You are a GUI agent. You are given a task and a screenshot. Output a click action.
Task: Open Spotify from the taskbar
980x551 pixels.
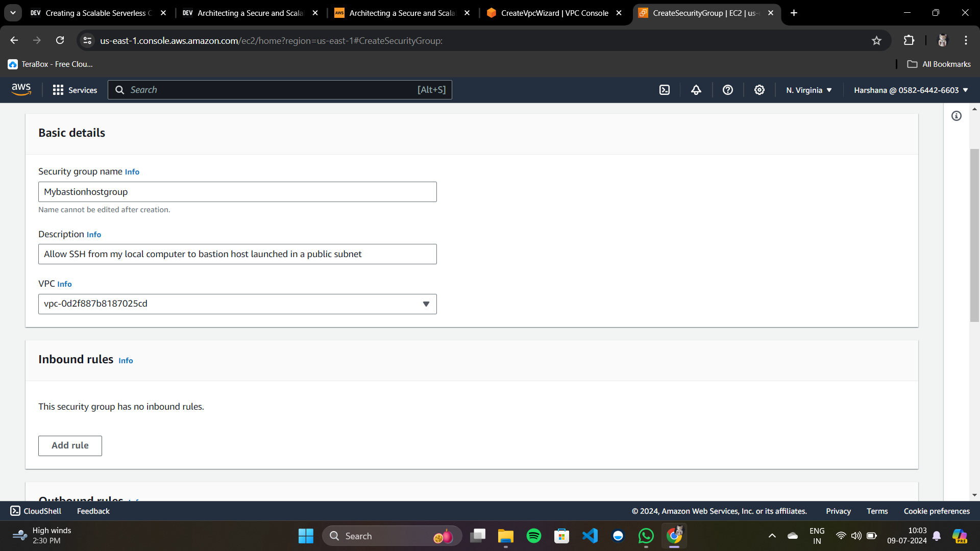click(534, 536)
